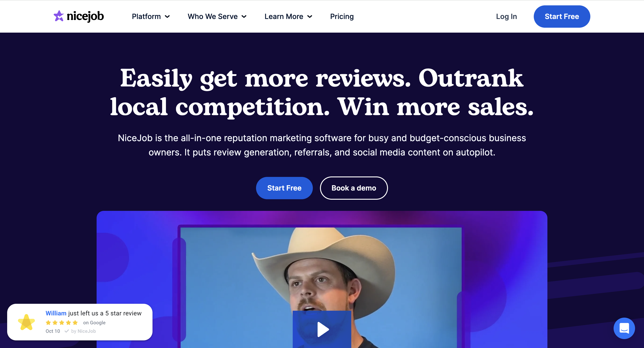The image size is (644, 348).
Task: Click Start Free in the header
Action: click(x=562, y=17)
